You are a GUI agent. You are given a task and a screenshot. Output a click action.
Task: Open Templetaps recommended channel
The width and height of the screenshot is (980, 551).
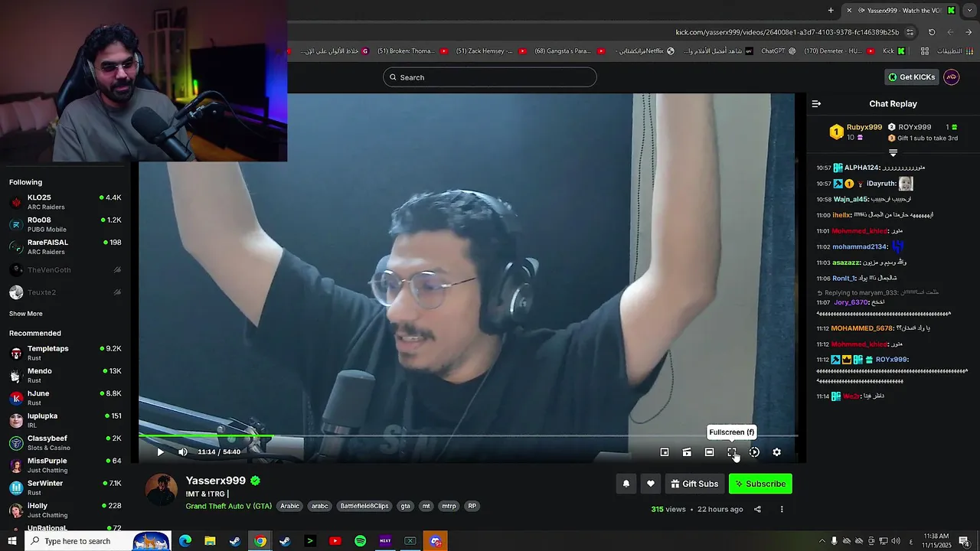[65, 353]
